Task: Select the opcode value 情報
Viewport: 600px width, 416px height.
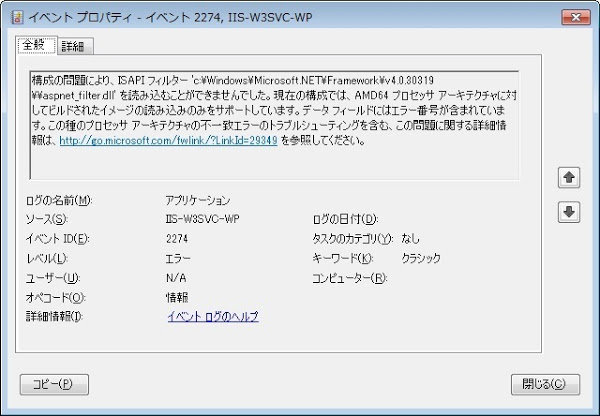Action: pyautogui.click(x=177, y=297)
